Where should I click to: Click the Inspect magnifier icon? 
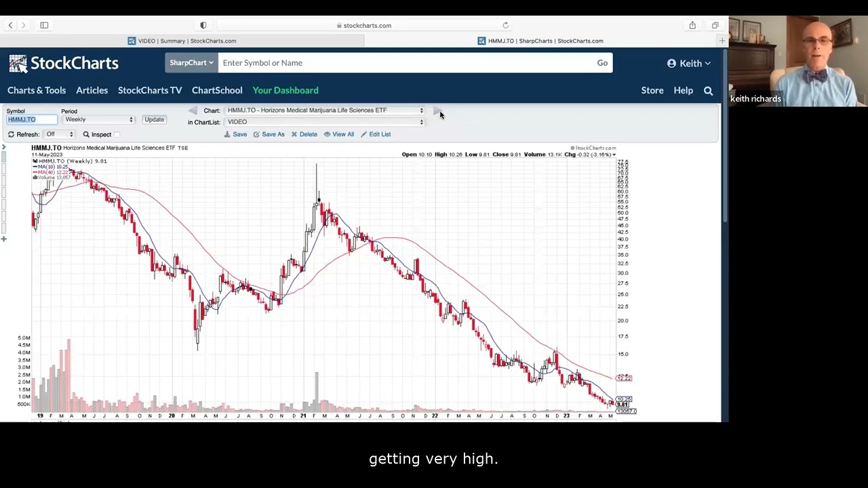pyautogui.click(x=86, y=134)
